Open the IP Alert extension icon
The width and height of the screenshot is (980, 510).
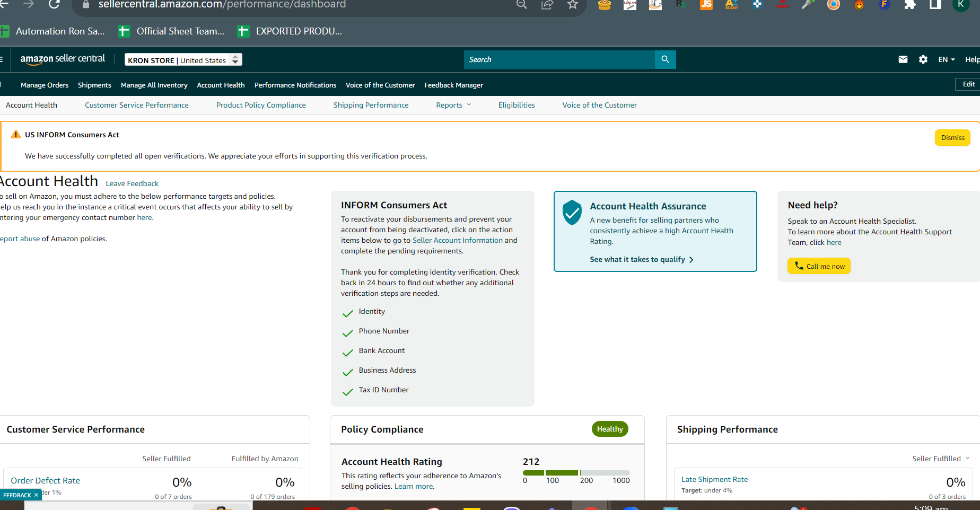tap(783, 5)
